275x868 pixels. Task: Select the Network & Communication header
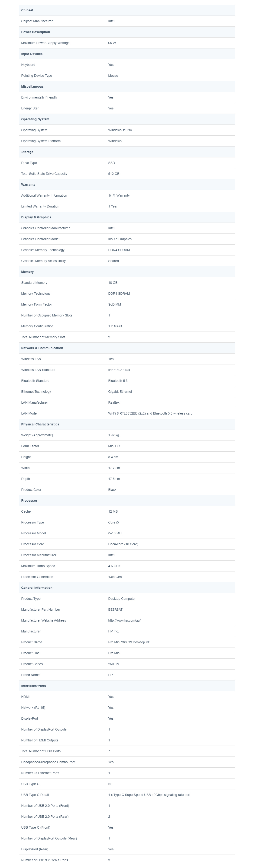click(127, 348)
